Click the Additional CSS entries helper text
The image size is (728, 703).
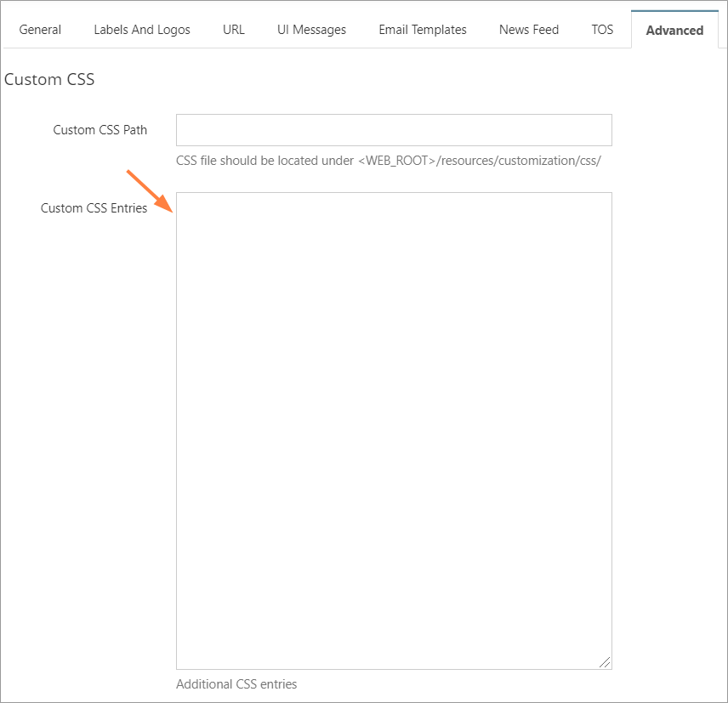click(x=236, y=684)
